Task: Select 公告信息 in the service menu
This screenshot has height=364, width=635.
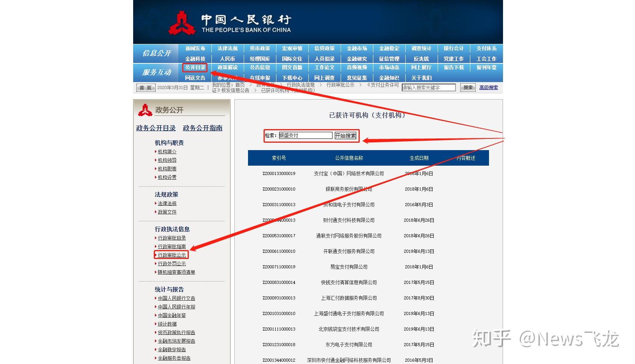Action: (x=260, y=67)
